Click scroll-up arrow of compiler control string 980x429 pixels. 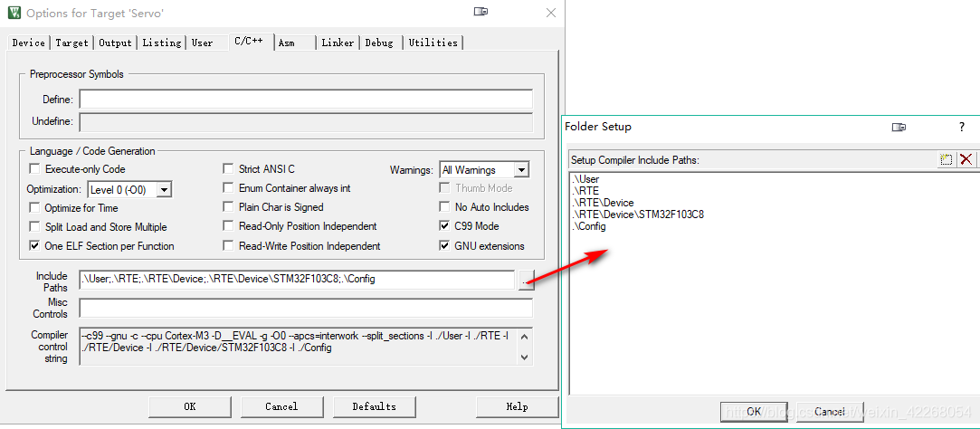(525, 336)
